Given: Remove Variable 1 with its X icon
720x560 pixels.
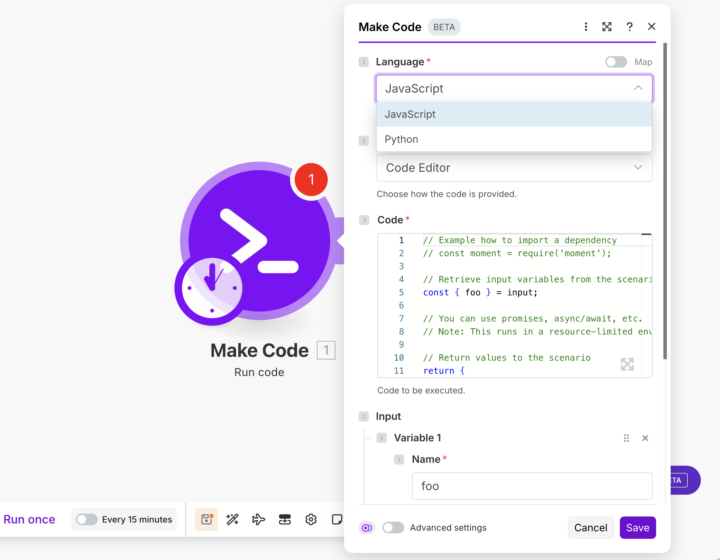Looking at the screenshot, I should (x=645, y=438).
